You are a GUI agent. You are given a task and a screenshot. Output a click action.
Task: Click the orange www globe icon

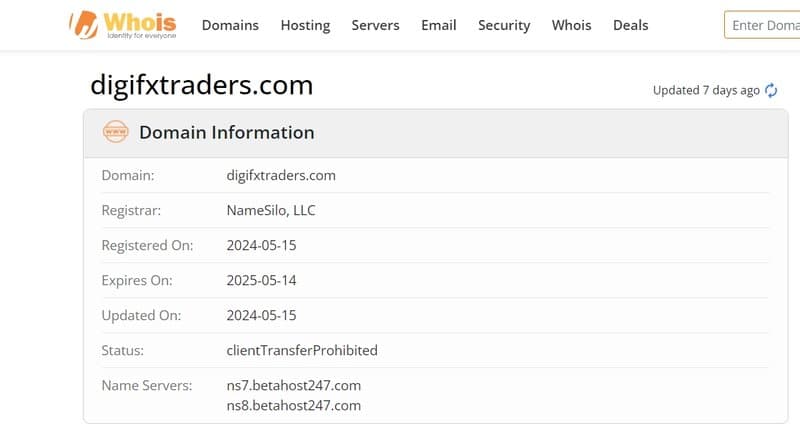pos(116,132)
